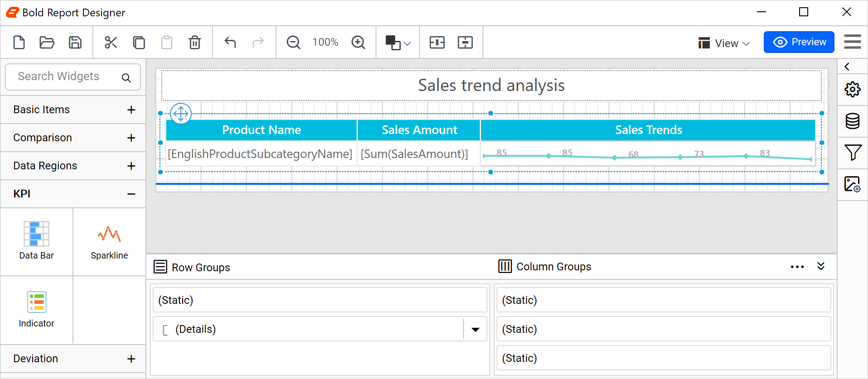This screenshot has height=379, width=868.
Task: Select the Sales Amount header cell
Action: [419, 130]
